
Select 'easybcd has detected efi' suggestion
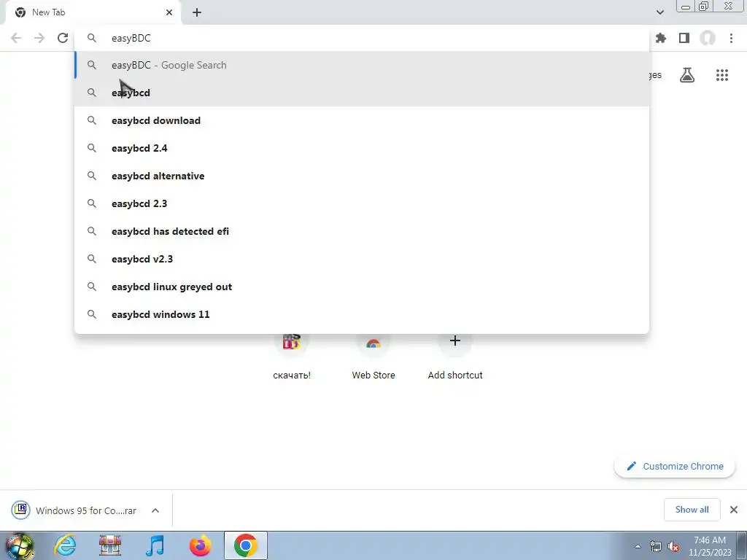tap(362, 231)
